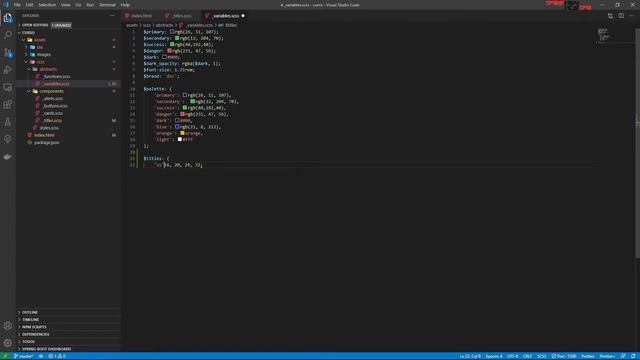Open the Accounts icon in activity bar
This screenshot has width=640, height=360.
pos(8,326)
